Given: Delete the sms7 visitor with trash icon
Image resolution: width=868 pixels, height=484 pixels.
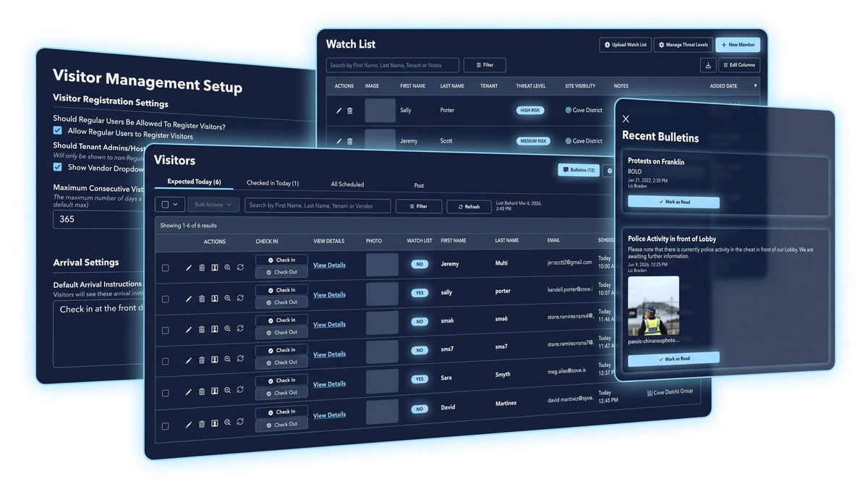Looking at the screenshot, I should coord(202,360).
